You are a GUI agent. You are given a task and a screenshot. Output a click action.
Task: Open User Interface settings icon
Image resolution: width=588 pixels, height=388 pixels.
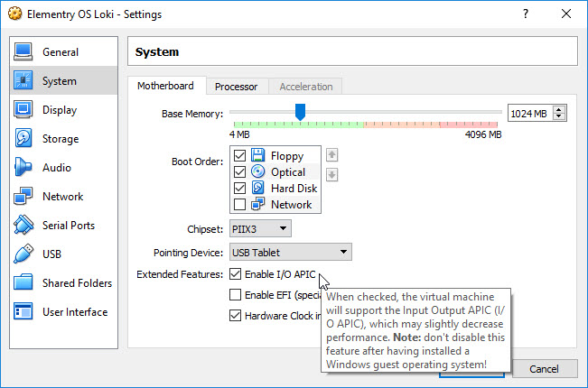pyautogui.click(x=23, y=311)
